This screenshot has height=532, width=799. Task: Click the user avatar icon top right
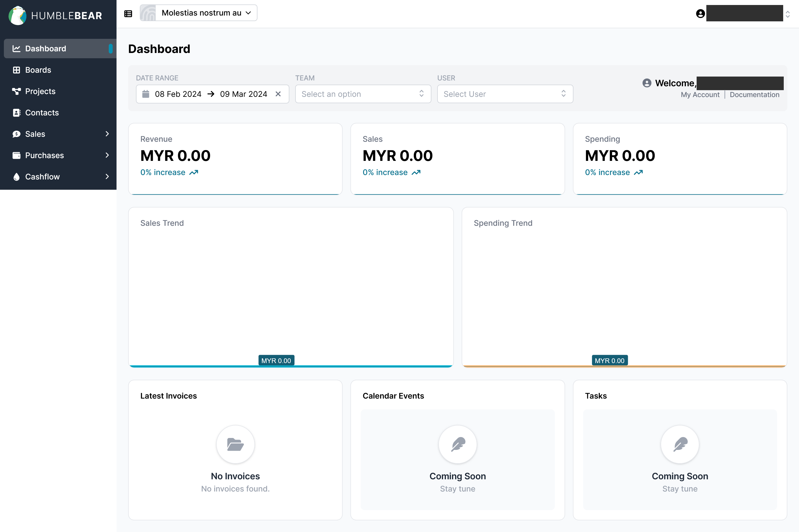tap(700, 14)
